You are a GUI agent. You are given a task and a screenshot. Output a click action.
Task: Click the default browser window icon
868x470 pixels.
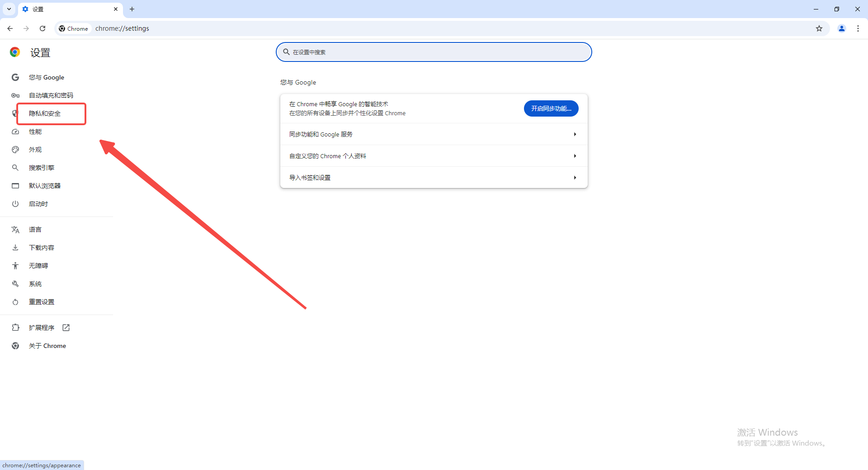point(15,186)
